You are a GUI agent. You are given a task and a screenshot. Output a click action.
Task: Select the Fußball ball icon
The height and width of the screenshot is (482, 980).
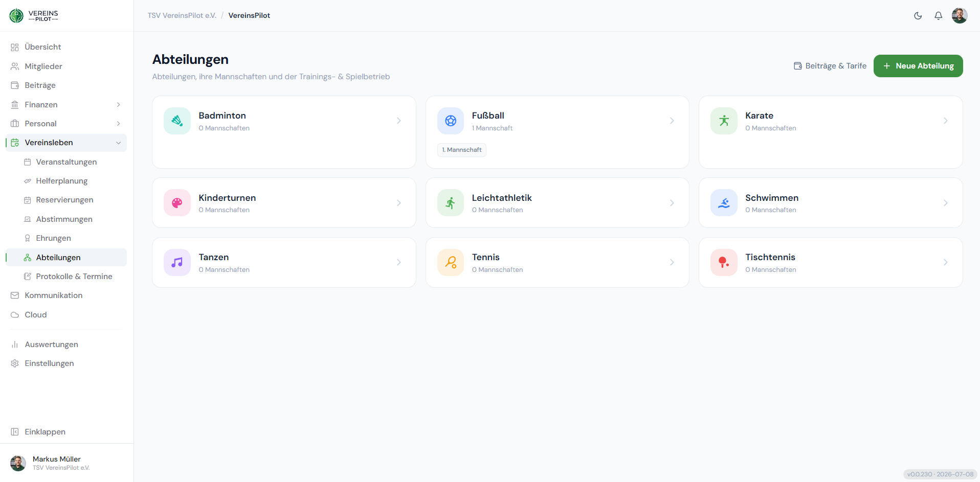[x=451, y=121]
